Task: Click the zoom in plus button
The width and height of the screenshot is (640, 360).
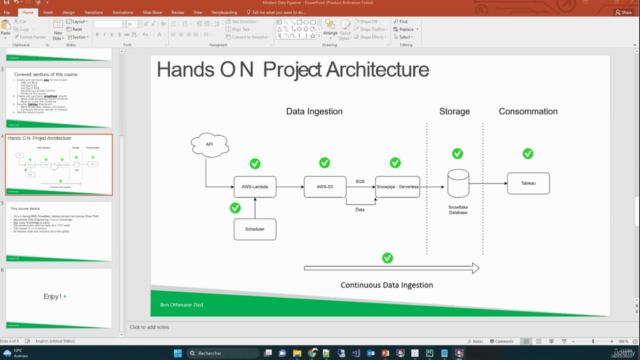Action: pyautogui.click(x=612, y=341)
